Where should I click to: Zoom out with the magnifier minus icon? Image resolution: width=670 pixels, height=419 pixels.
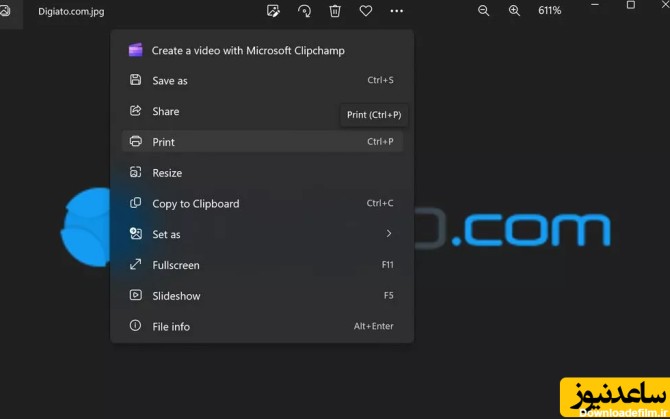pyautogui.click(x=483, y=11)
